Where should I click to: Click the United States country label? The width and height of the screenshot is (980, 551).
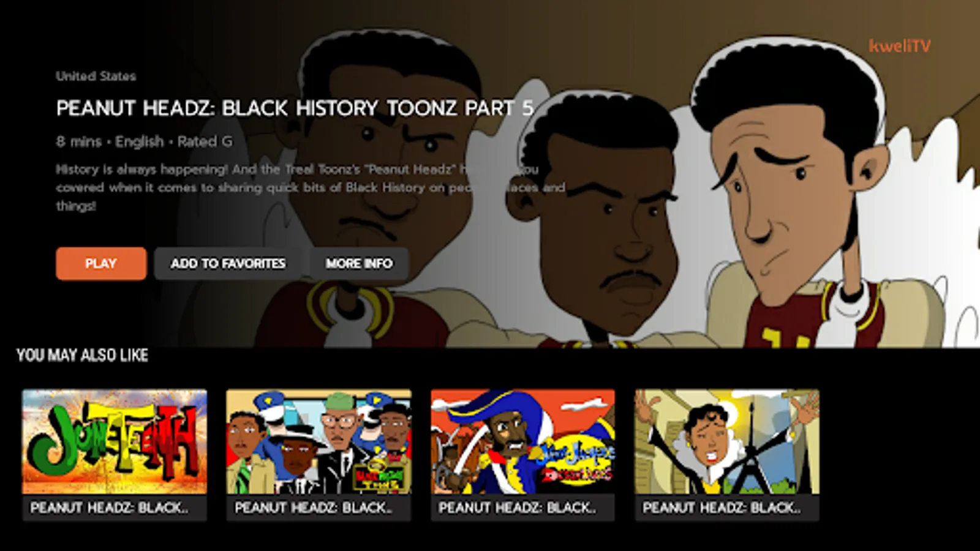click(x=96, y=77)
